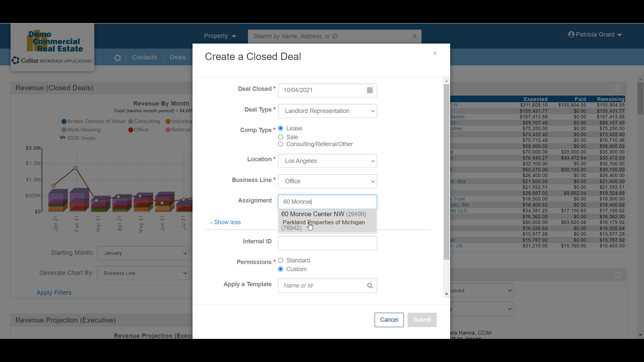The width and height of the screenshot is (644, 362).
Task: Click the CoStar home icon in the navigation bar
Action: pos(117,58)
